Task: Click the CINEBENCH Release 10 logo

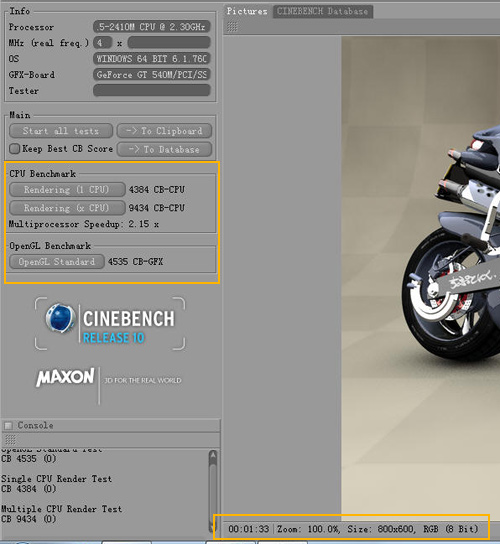Action: (110, 323)
